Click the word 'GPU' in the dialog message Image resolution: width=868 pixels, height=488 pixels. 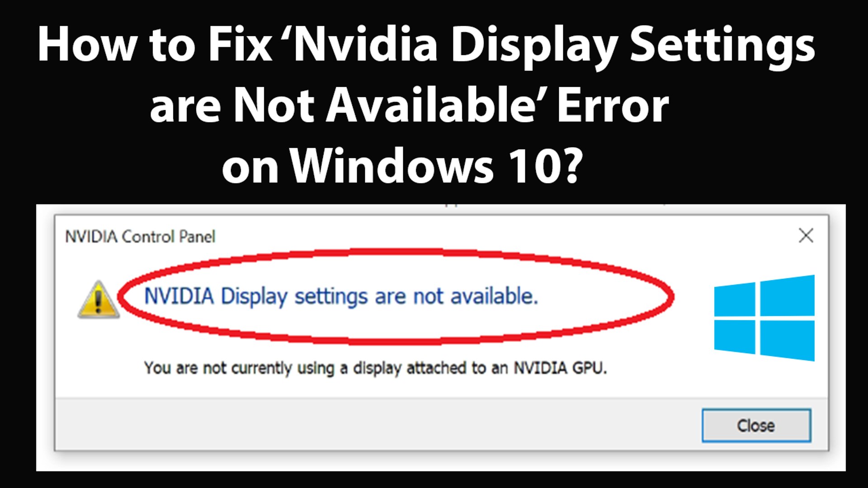click(590, 368)
